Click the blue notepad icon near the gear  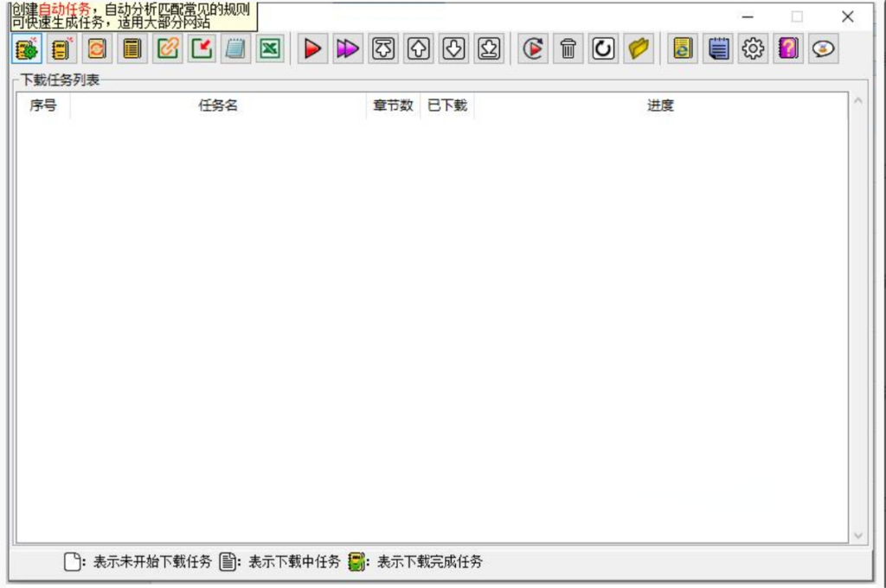717,49
